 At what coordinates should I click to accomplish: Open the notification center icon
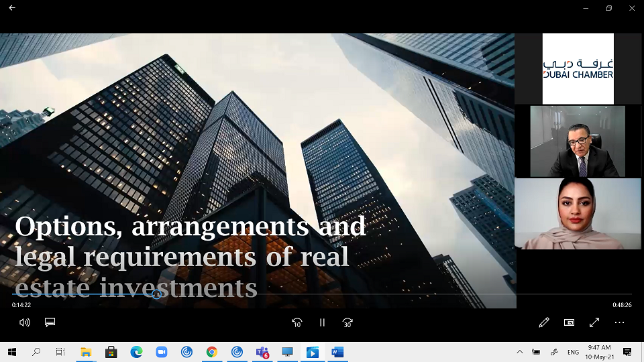tap(627, 352)
